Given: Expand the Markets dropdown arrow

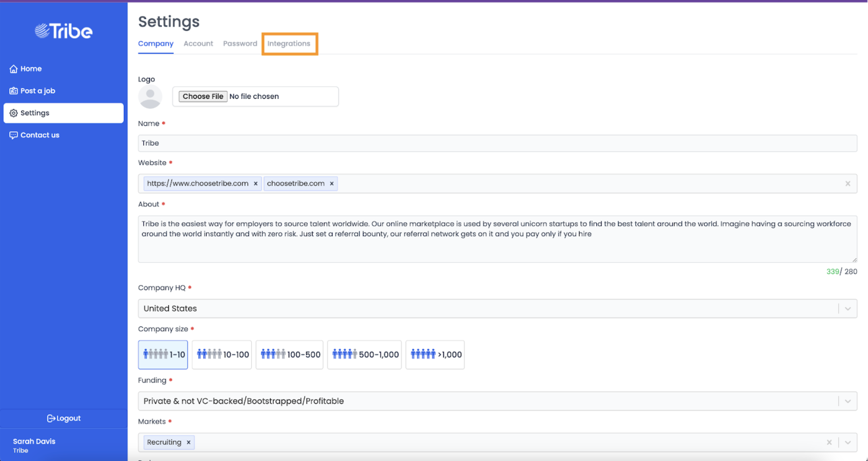Looking at the screenshot, I should [848, 442].
